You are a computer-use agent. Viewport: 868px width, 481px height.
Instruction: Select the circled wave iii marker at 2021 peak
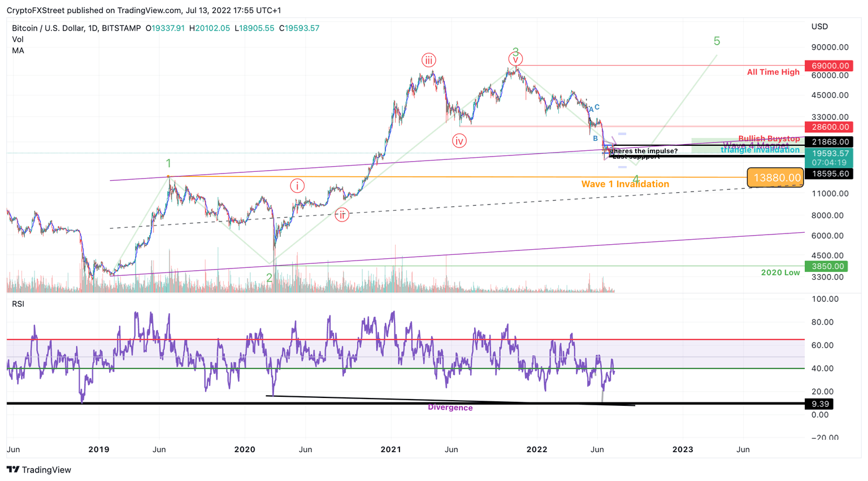tap(428, 58)
